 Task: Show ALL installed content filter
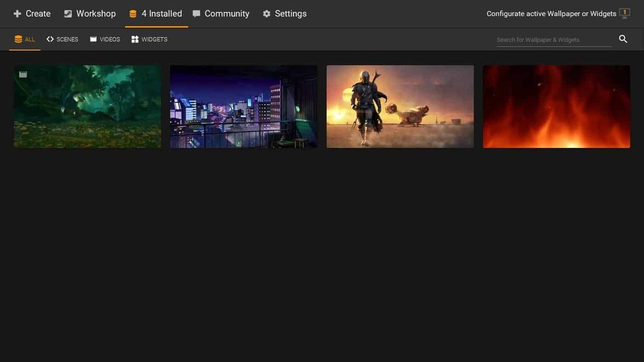[x=25, y=39]
